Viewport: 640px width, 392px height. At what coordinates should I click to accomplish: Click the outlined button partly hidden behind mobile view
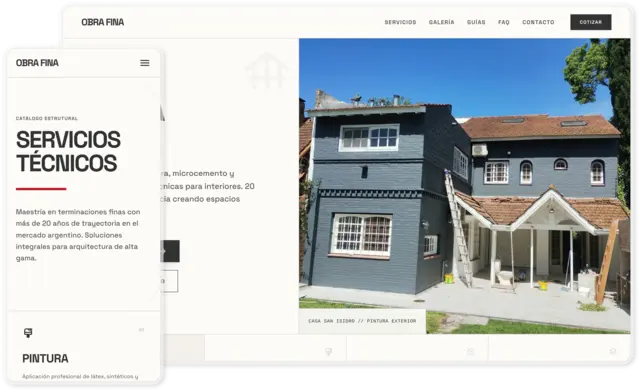pos(170,281)
